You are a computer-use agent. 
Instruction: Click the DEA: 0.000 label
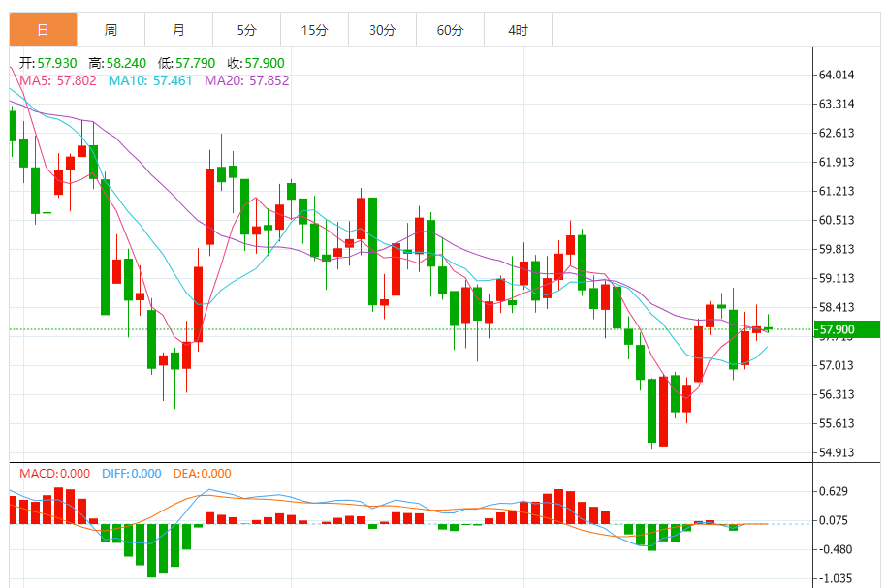(x=202, y=474)
